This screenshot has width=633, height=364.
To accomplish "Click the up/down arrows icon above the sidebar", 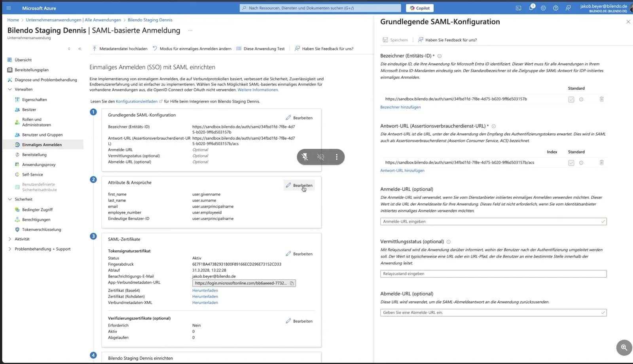I will [69, 49].
